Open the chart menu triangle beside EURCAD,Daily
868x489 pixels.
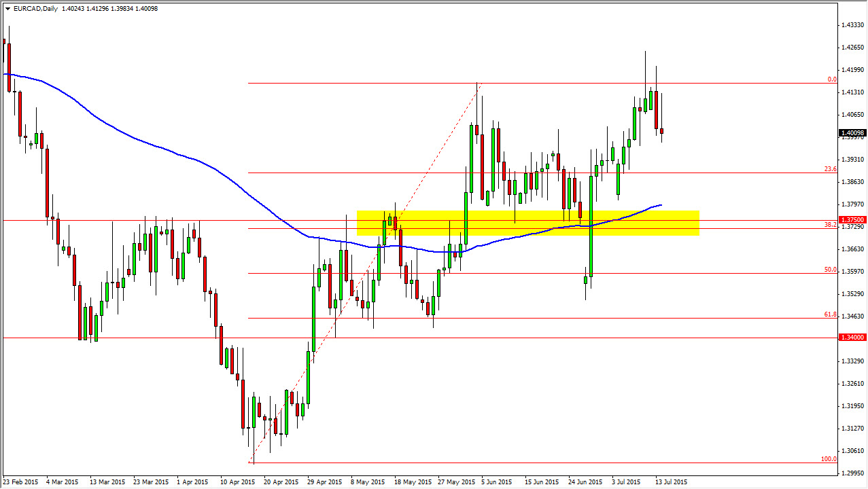tap(7, 8)
